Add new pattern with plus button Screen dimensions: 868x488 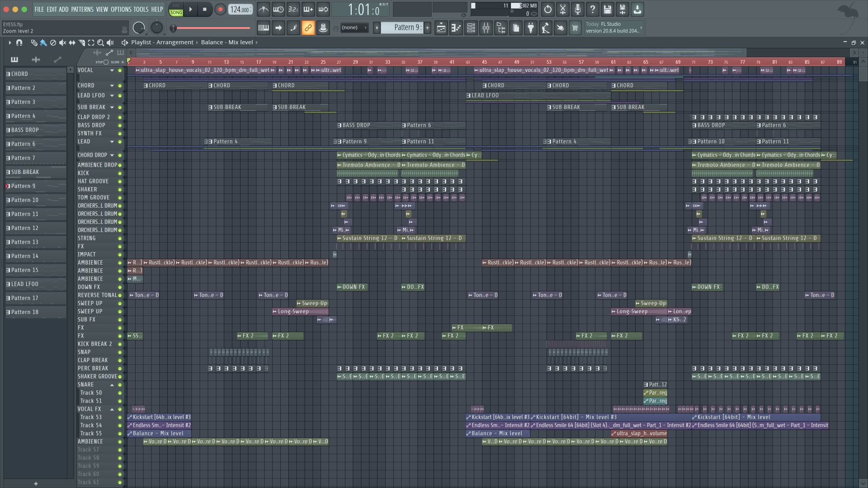pos(427,28)
